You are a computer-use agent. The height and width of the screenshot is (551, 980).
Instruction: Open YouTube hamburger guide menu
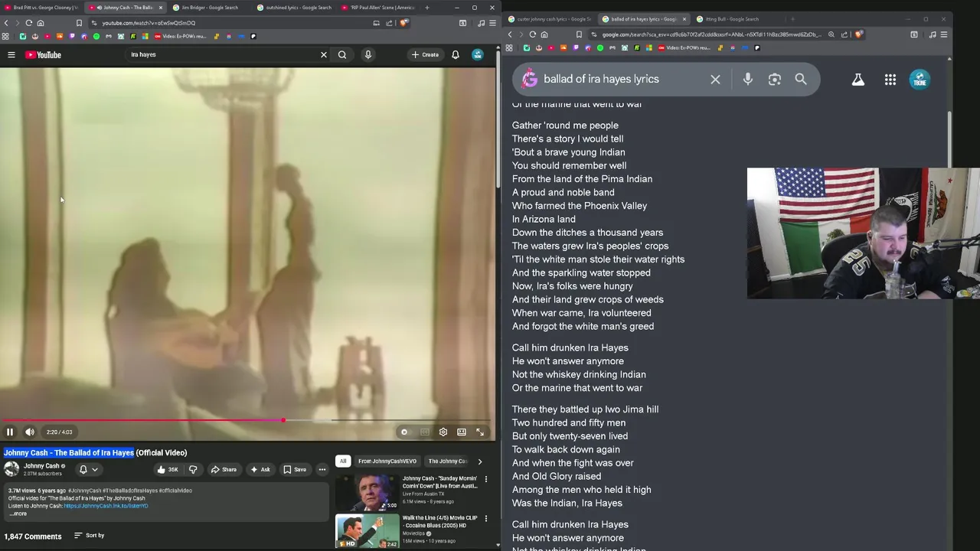11,55
